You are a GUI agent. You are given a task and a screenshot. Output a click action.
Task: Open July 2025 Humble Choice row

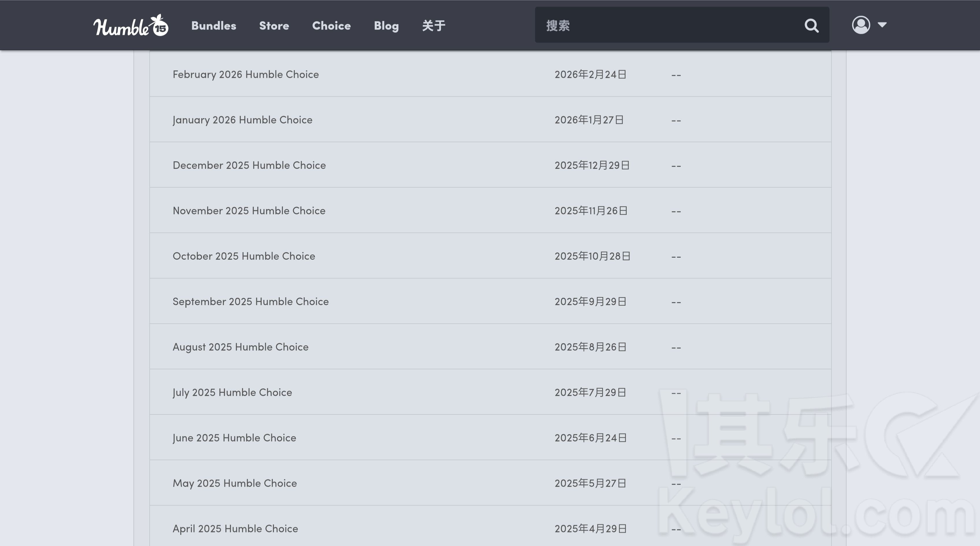pos(232,392)
